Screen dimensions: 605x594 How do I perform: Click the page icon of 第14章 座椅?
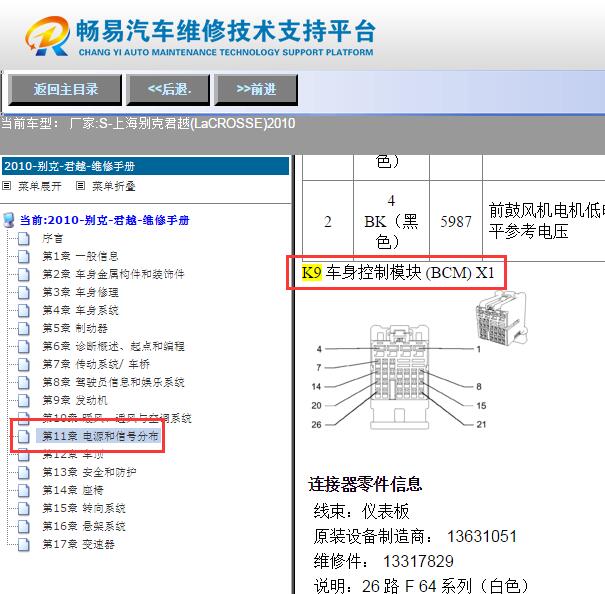tap(24, 491)
